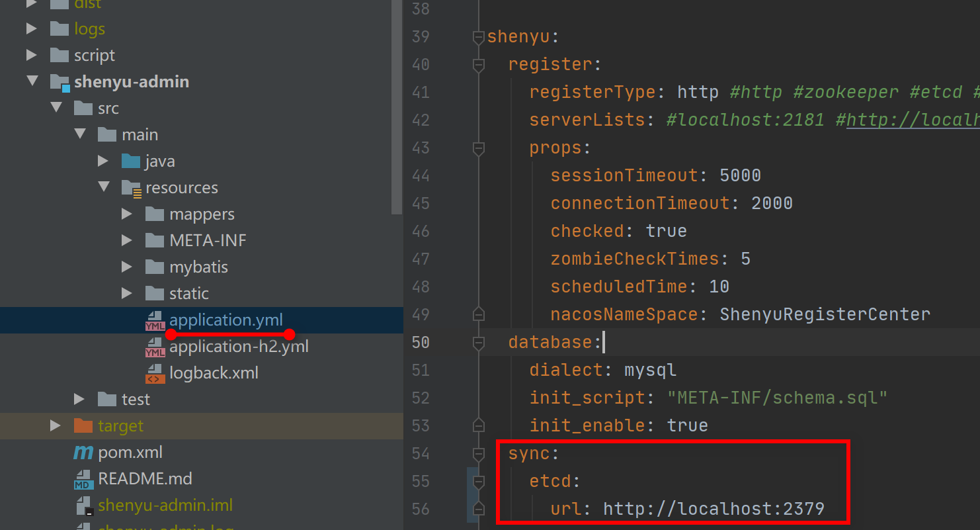Viewport: 980px width, 530px height.
Task: Click line number 50 in gutter
Action: point(421,342)
